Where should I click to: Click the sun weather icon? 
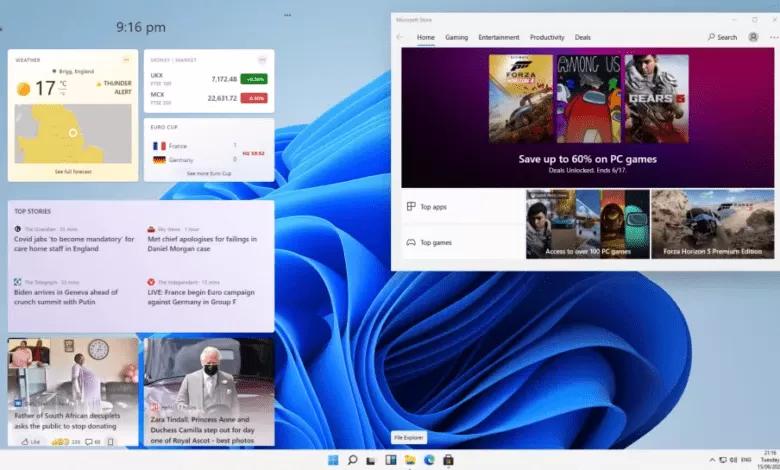coord(23,89)
